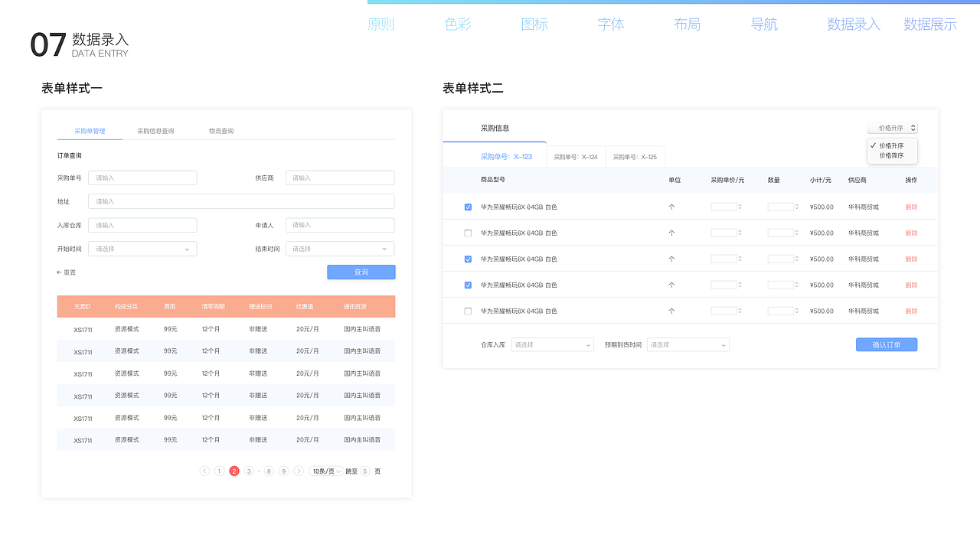The height and width of the screenshot is (551, 980).
Task: Focus the 入库仓库 input field
Action: pos(142,225)
